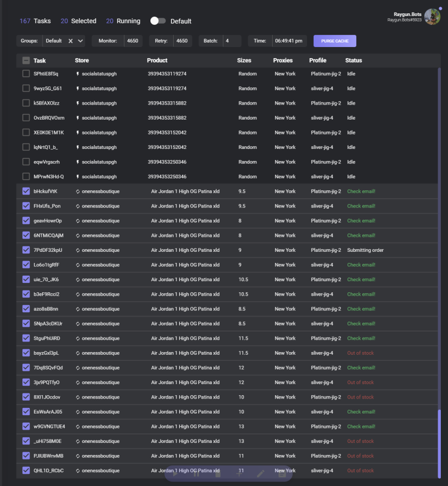
Task: Click lightning icon in k5BfAXOlzz row
Action: pos(78,103)
